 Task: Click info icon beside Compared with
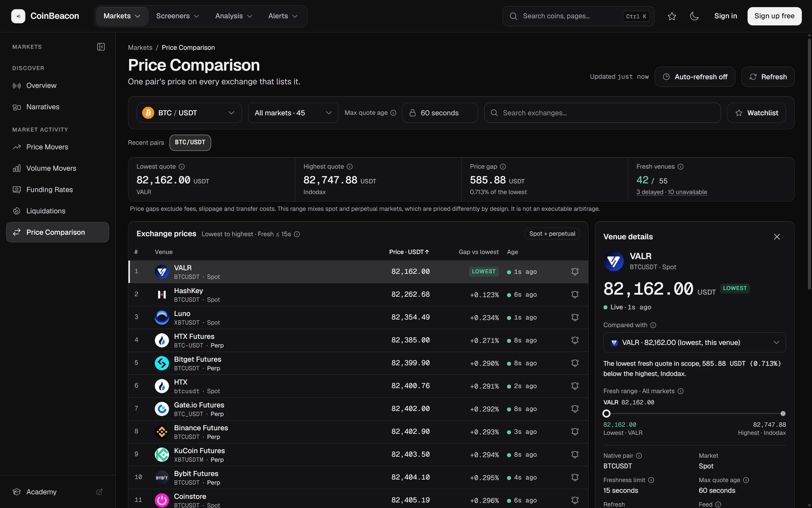pos(653,325)
